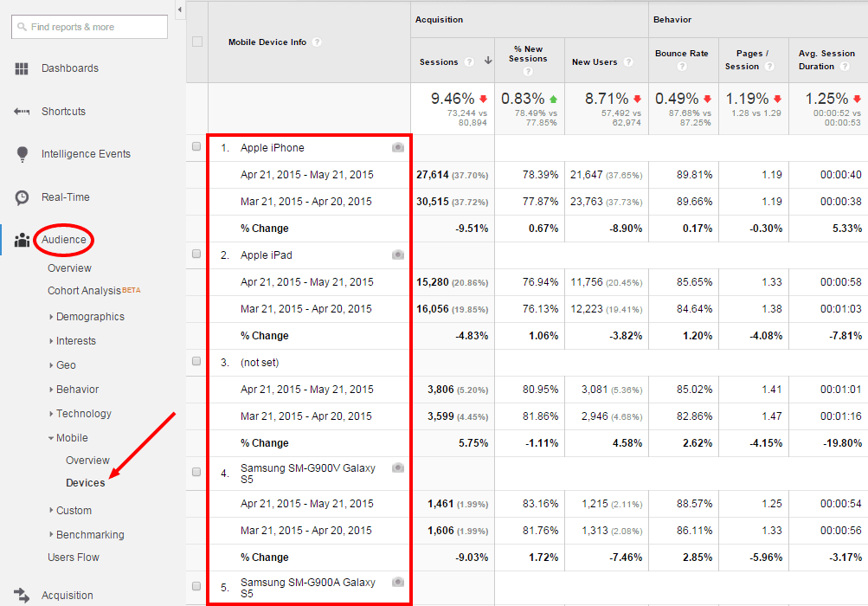Toggle the select-all checkbox in the table header

(x=197, y=42)
